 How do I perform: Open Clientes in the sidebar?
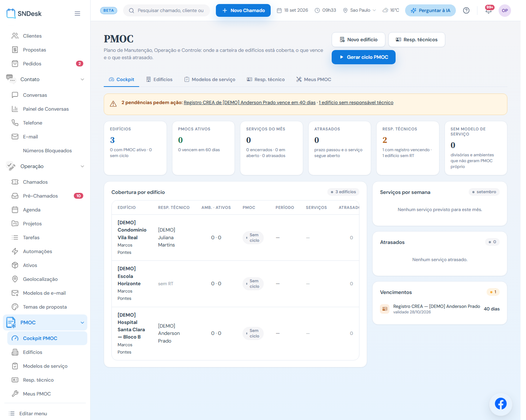click(x=47, y=36)
